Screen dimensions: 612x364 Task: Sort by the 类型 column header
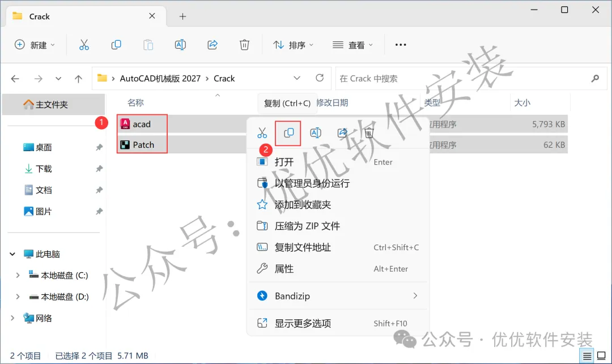432,103
